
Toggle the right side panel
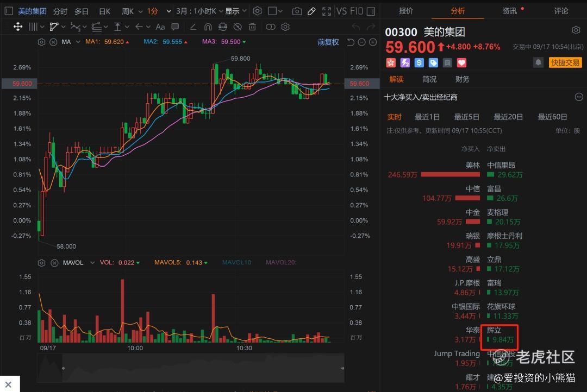(x=371, y=11)
